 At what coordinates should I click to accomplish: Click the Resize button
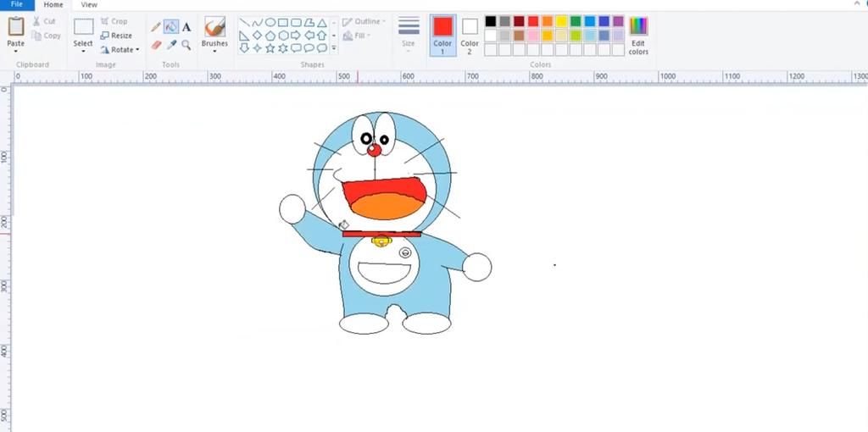pyautogui.click(x=116, y=36)
